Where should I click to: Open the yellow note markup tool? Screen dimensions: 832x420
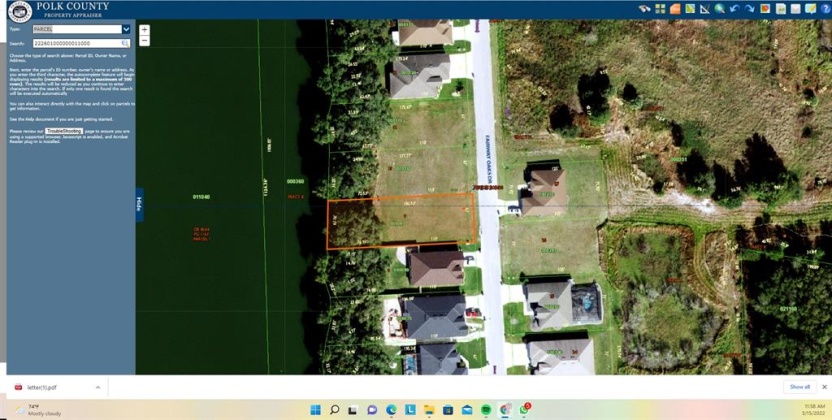[x=810, y=8]
